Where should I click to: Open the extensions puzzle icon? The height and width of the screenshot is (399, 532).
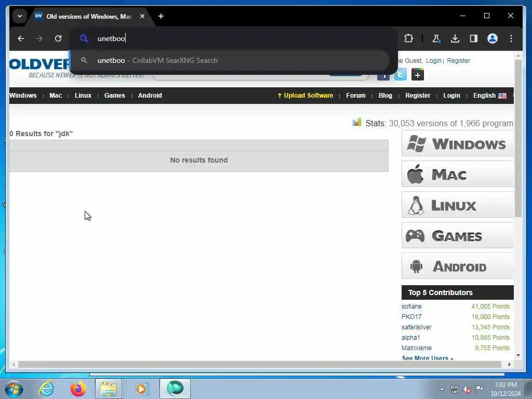pyautogui.click(x=408, y=38)
